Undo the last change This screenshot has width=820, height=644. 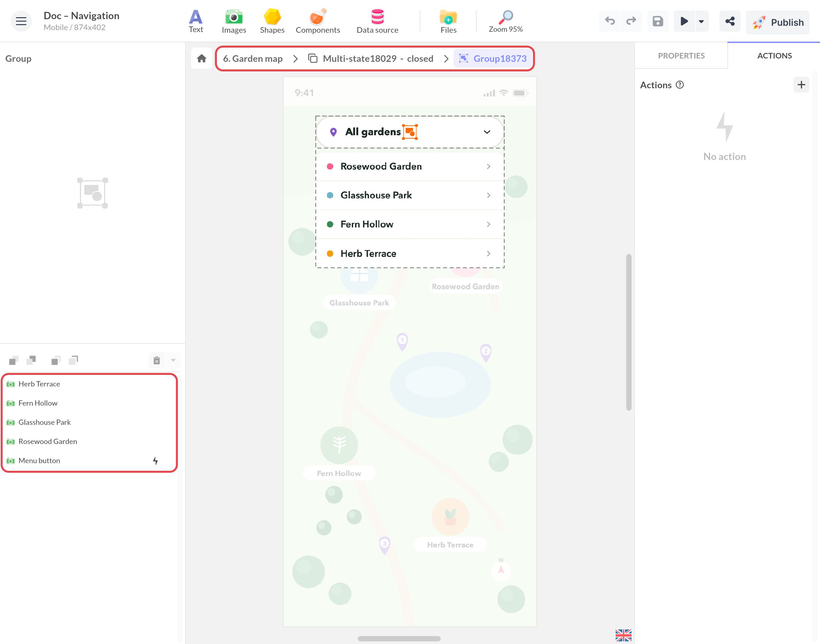[x=610, y=21]
